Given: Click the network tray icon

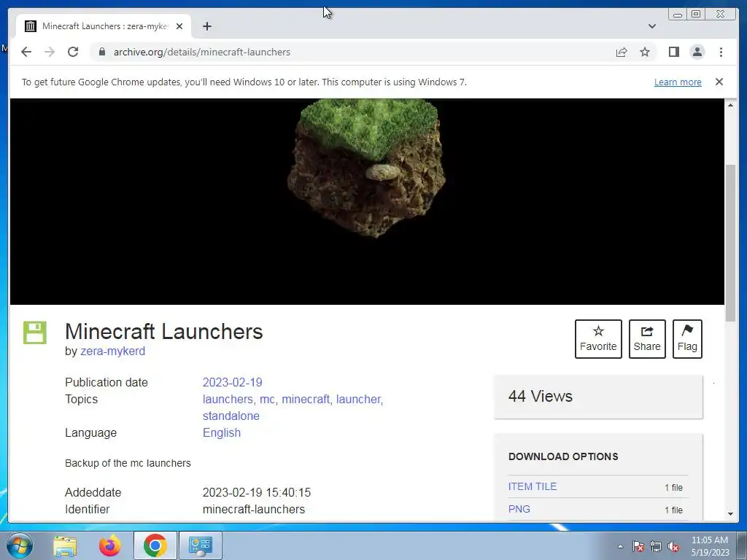Looking at the screenshot, I should click(x=656, y=546).
